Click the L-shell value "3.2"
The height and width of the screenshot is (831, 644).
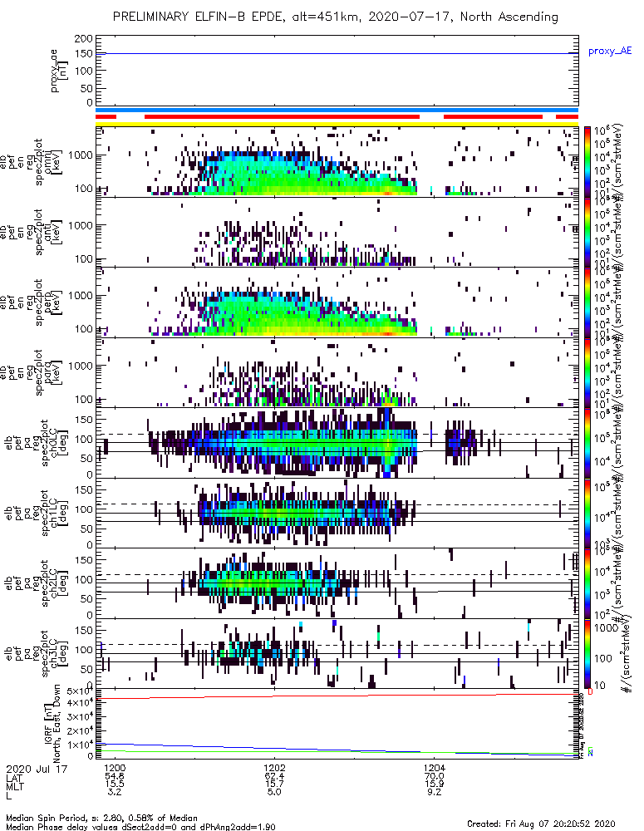(115, 792)
